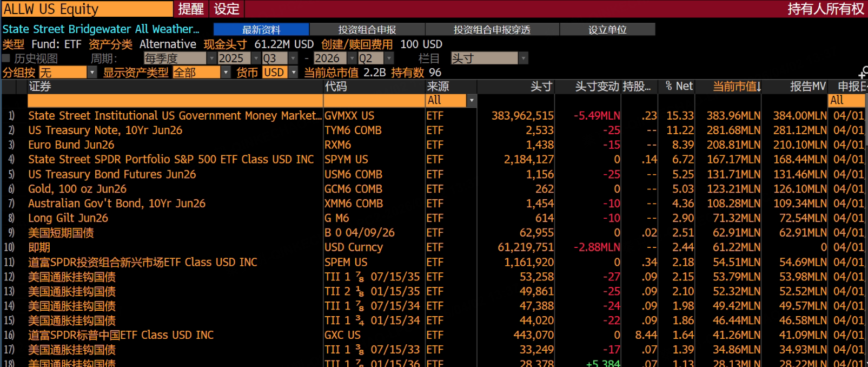The image size is (868, 367).
Task: Switch to the 投资组合申报穿透 tab
Action: (x=492, y=29)
